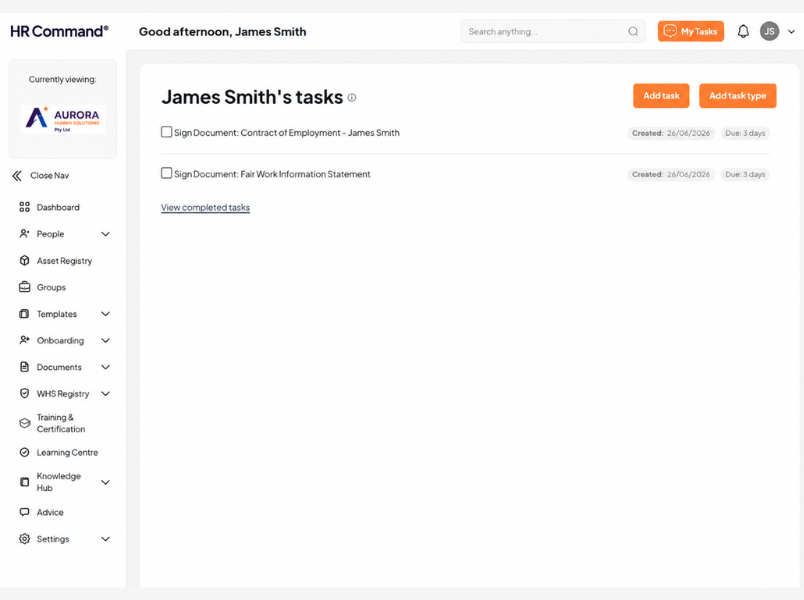This screenshot has width=804, height=600.
Task: Click Created date badge on Contract task
Action: coord(671,133)
